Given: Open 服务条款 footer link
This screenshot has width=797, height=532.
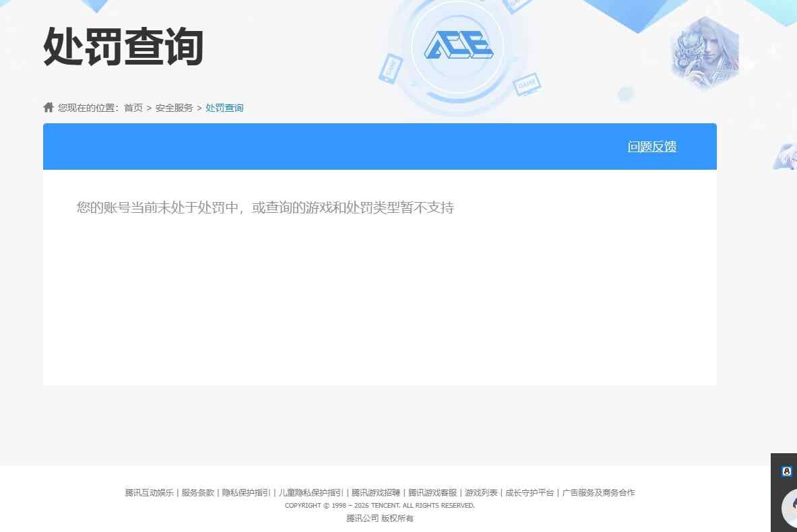Looking at the screenshot, I should click(197, 492).
